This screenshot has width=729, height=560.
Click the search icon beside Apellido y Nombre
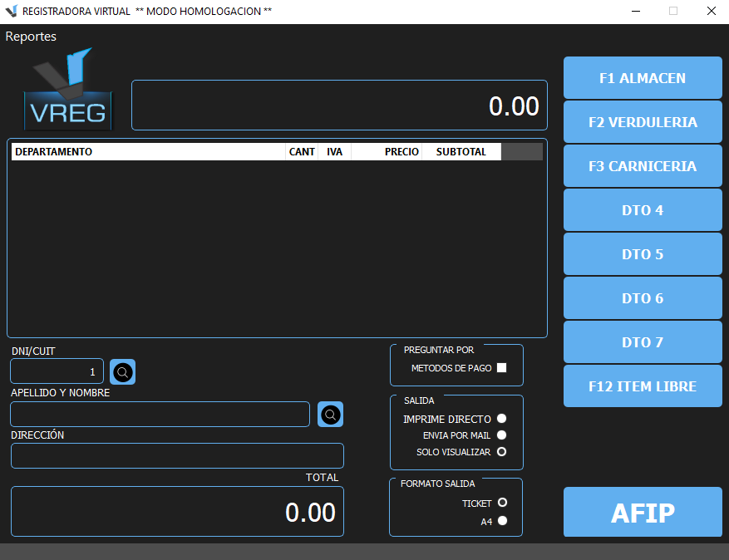[330, 414]
